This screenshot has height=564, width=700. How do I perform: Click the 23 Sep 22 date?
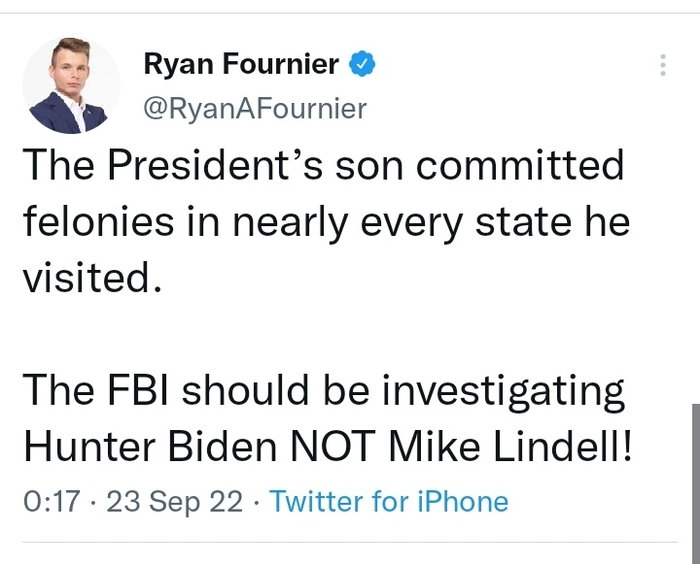point(175,501)
